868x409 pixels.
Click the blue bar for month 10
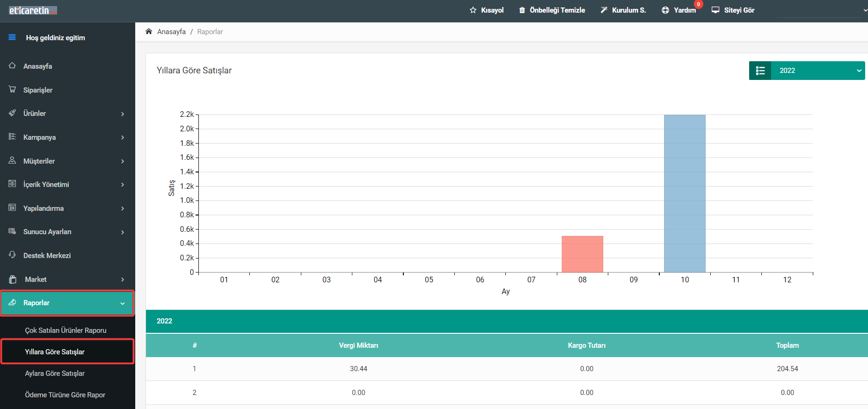tap(685, 194)
